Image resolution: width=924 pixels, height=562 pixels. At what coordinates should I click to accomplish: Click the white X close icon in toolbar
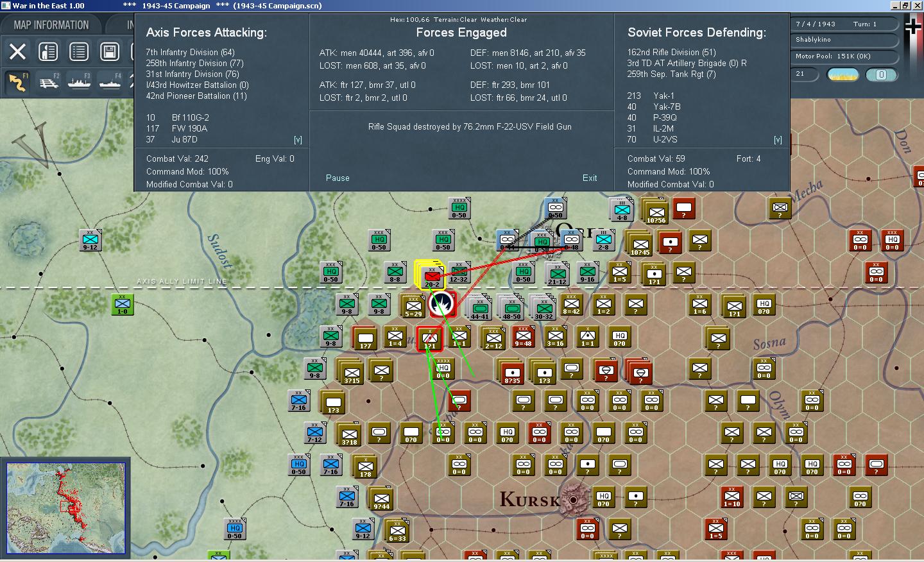point(17,51)
